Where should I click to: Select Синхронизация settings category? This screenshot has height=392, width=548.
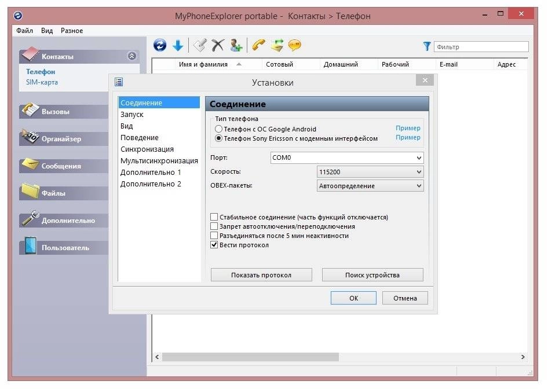[x=159, y=149]
